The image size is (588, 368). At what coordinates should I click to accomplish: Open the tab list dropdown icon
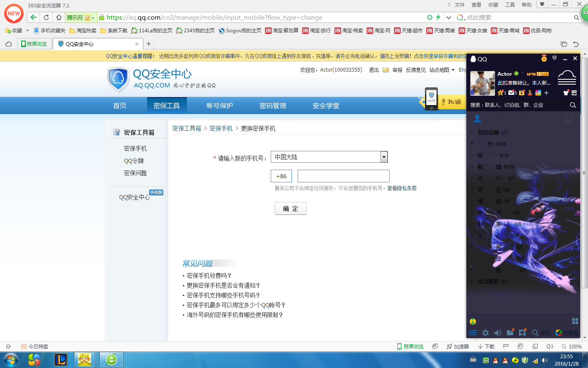click(564, 44)
